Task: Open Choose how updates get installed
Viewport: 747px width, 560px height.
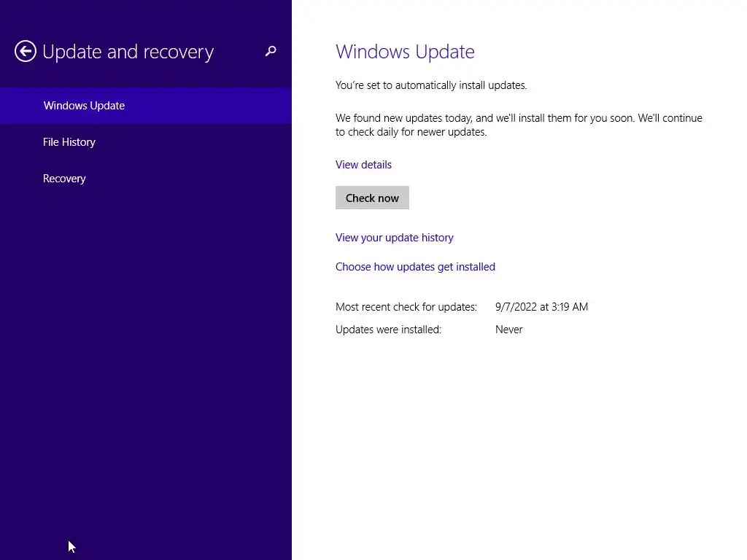Action: (x=415, y=267)
